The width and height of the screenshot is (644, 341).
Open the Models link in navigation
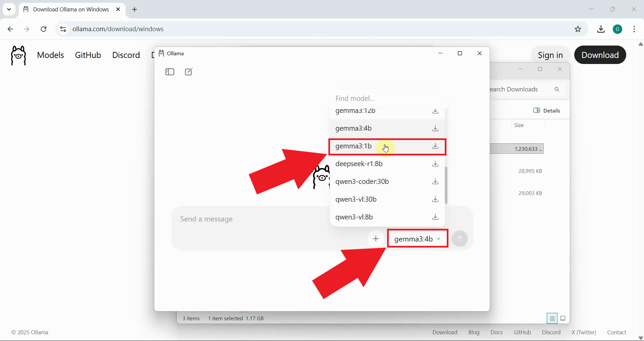coord(50,55)
